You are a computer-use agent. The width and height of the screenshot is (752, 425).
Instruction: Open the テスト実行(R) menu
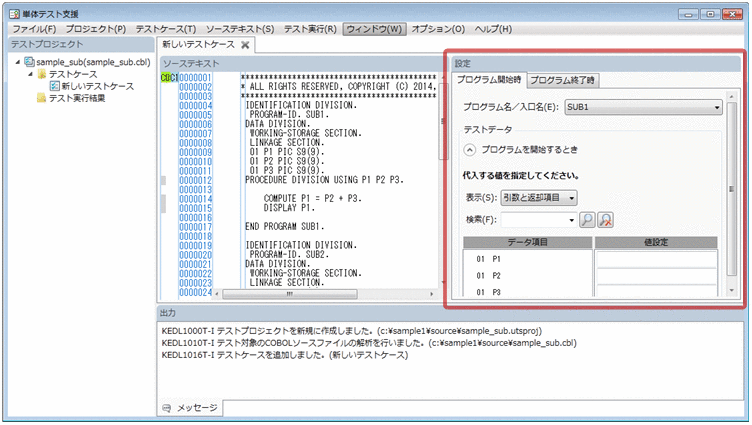[310, 29]
